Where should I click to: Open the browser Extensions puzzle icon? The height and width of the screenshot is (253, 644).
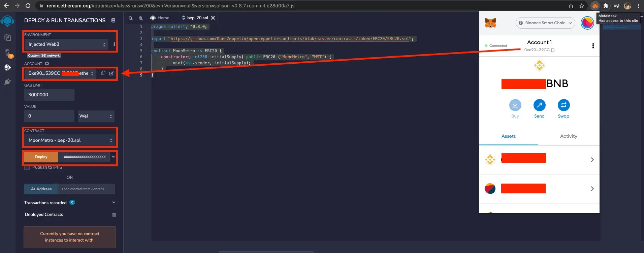(606, 6)
